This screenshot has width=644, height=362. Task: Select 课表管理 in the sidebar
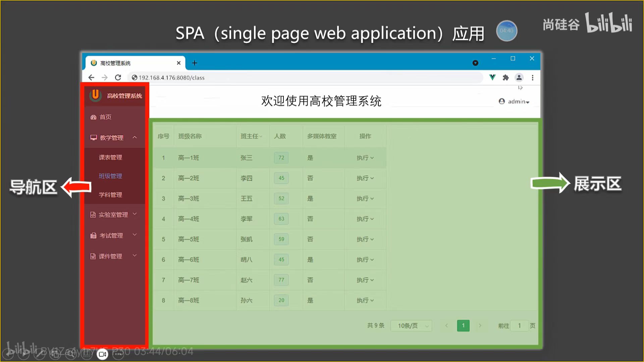click(x=110, y=158)
